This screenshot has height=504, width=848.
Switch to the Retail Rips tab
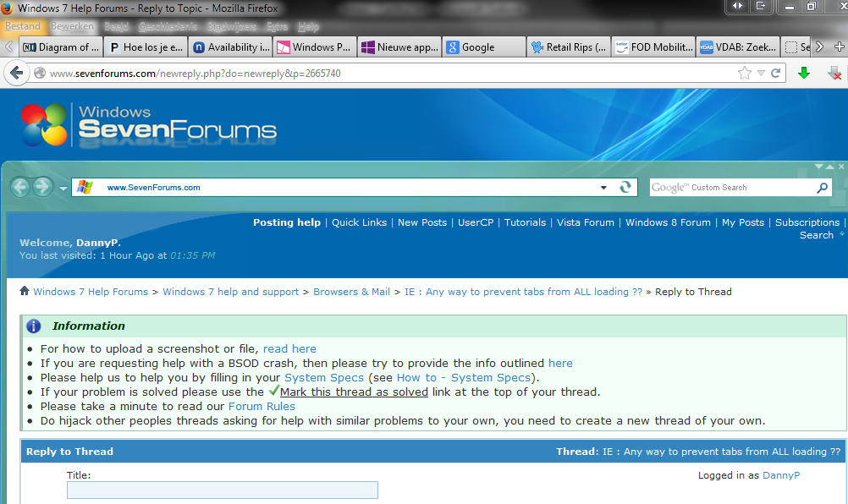coord(569,47)
